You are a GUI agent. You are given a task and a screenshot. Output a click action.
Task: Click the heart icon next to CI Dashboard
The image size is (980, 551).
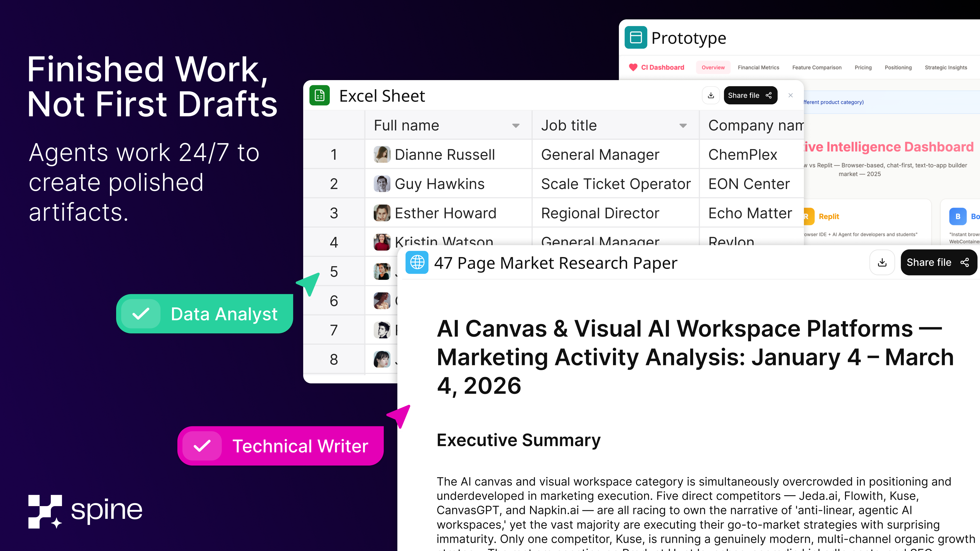pyautogui.click(x=633, y=67)
